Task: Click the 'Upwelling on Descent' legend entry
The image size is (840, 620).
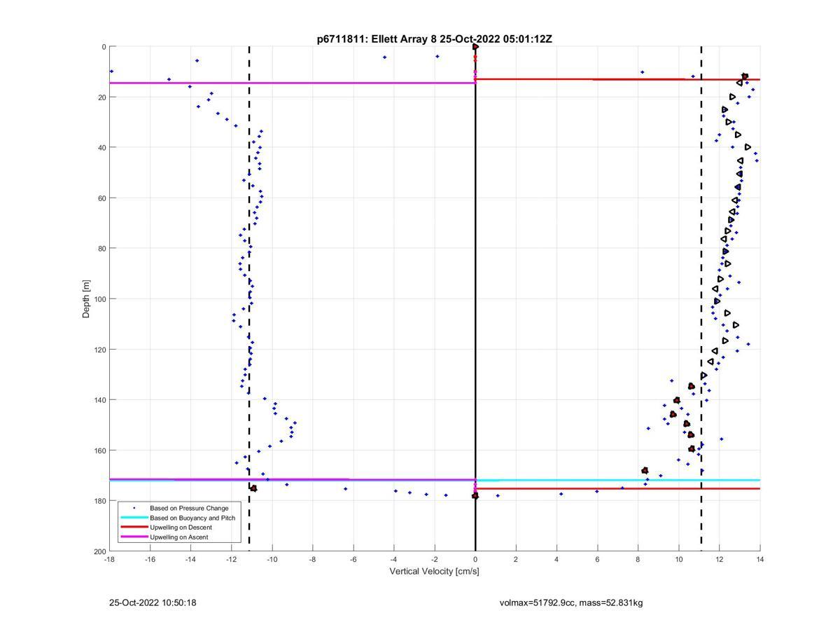Action: [x=182, y=528]
